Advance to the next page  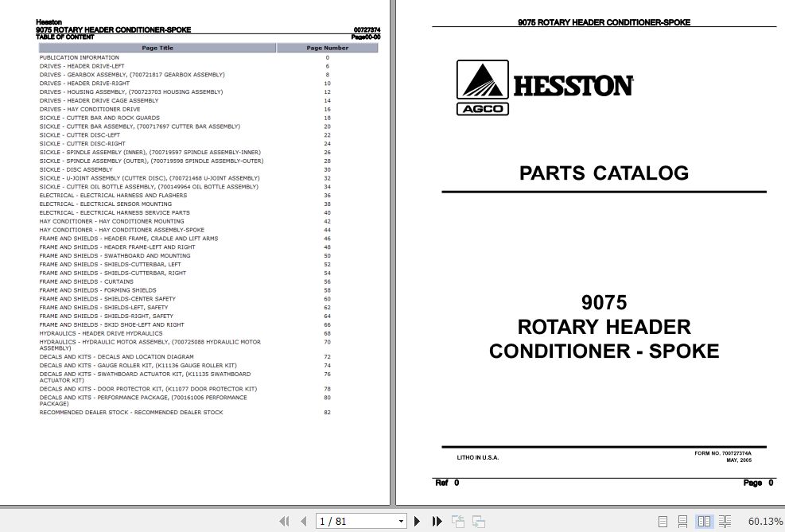[417, 521]
